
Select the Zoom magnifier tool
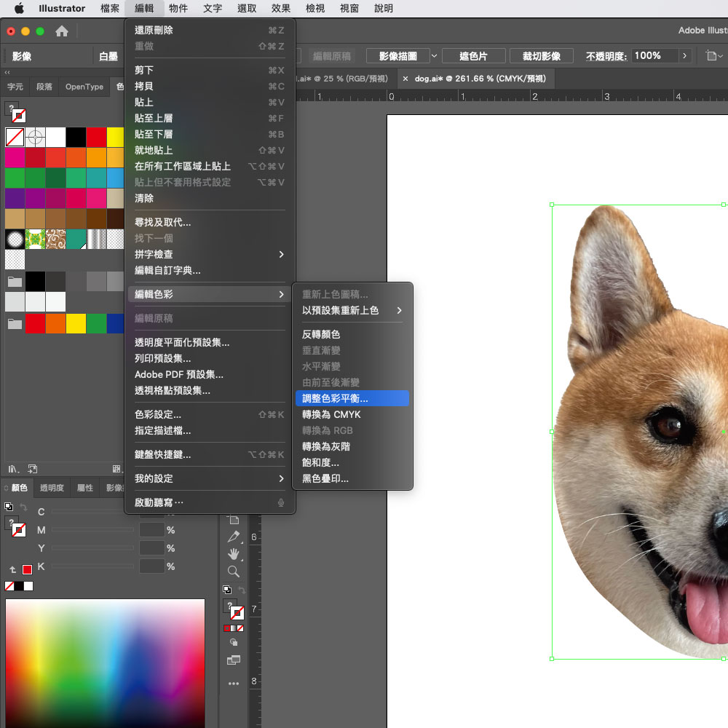coord(234,571)
